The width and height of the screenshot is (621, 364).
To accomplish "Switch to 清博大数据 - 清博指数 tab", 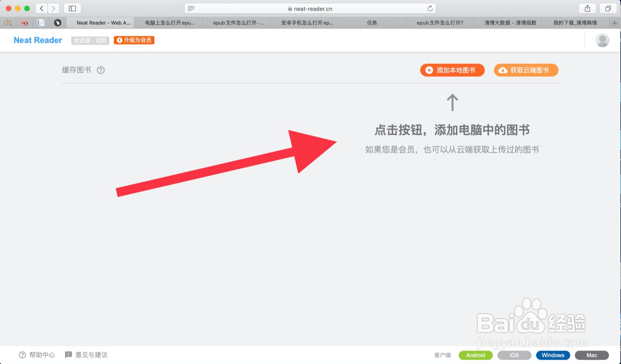I will (508, 23).
